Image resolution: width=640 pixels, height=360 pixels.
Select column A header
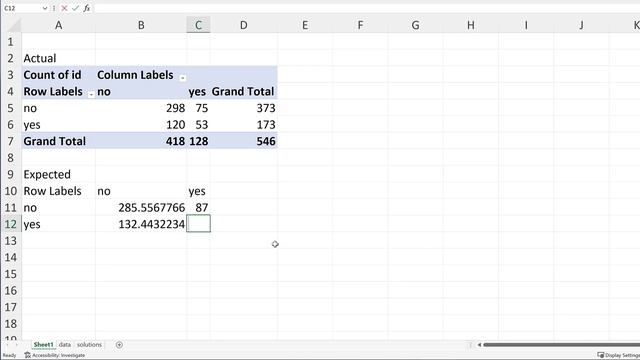(x=58, y=25)
